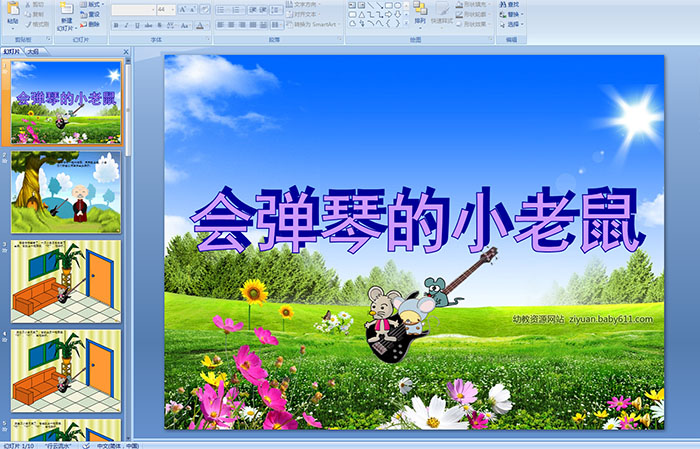Click the Increase Indent icon
This screenshot has height=449, width=700.
point(263,9)
